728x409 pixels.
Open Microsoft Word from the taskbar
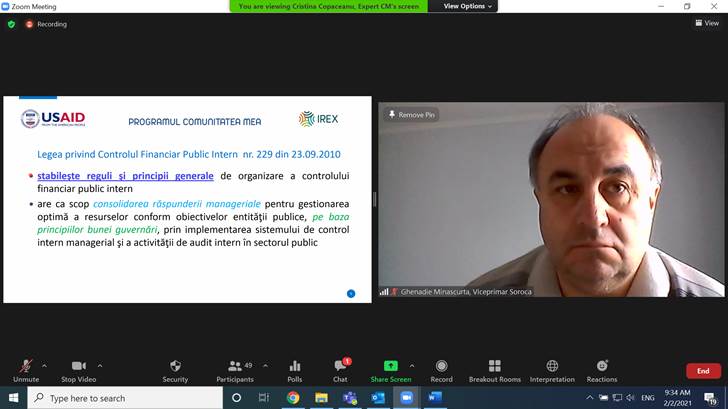[x=435, y=398]
